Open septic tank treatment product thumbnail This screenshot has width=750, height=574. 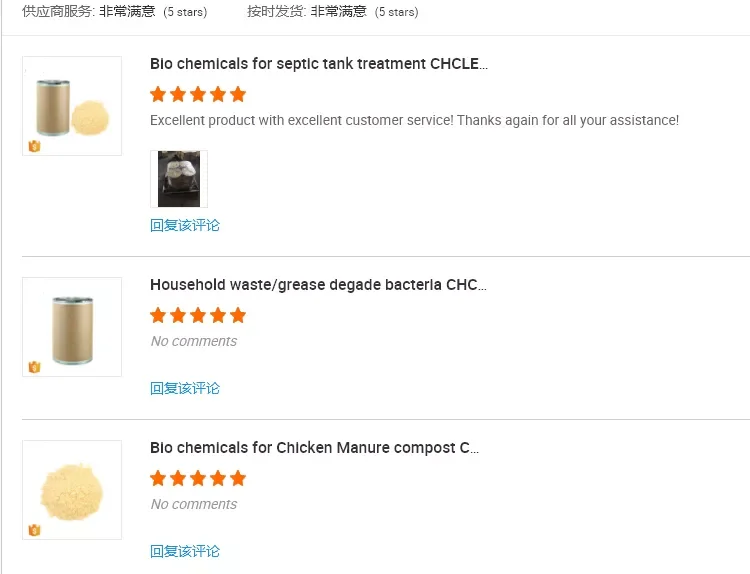point(72,106)
